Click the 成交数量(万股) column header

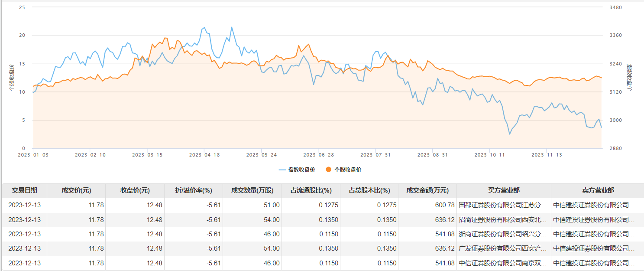252,190
